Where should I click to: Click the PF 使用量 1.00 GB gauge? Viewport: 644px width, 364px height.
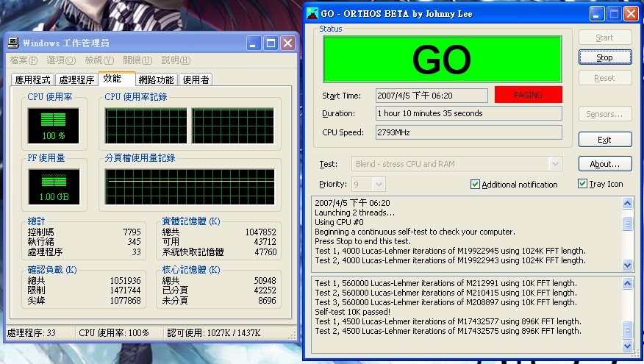point(54,187)
